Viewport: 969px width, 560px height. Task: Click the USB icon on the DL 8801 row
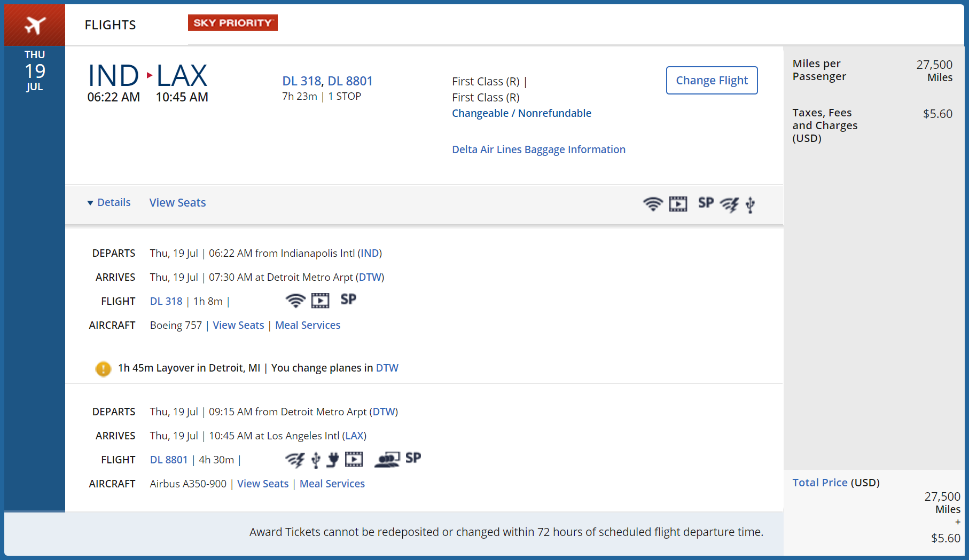(x=316, y=460)
